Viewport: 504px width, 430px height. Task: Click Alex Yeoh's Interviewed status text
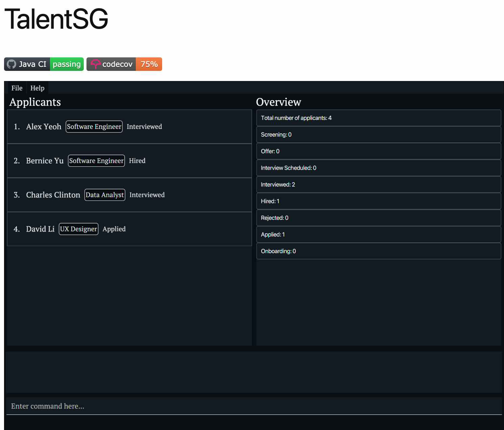pyautogui.click(x=144, y=127)
